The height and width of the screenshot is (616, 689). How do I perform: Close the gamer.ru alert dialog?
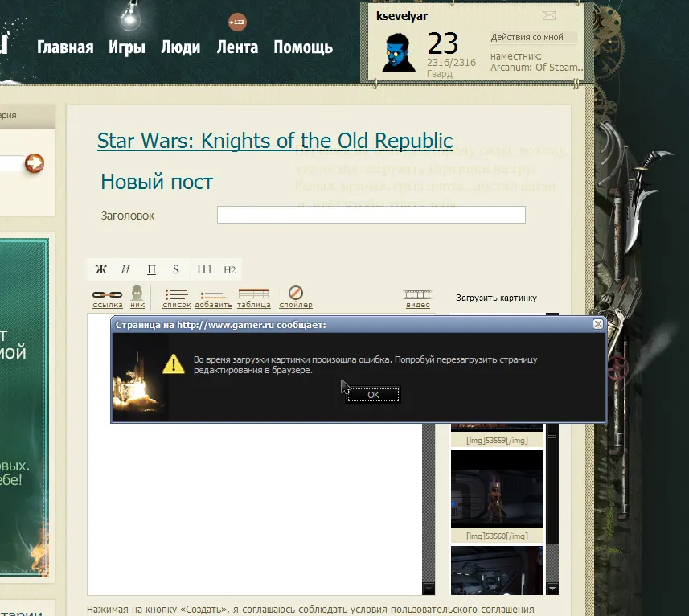(597, 324)
